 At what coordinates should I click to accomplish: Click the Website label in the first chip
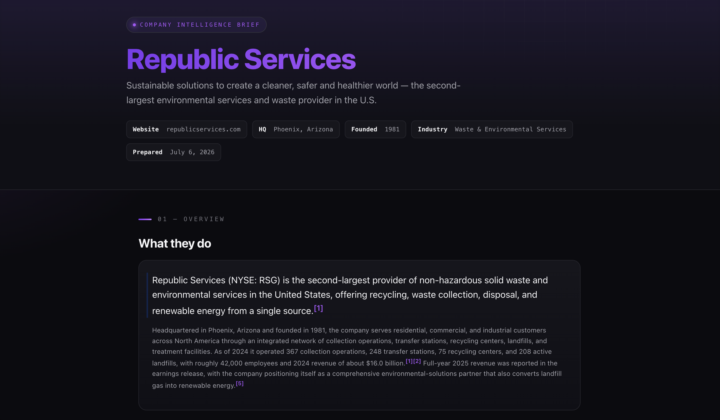(146, 129)
